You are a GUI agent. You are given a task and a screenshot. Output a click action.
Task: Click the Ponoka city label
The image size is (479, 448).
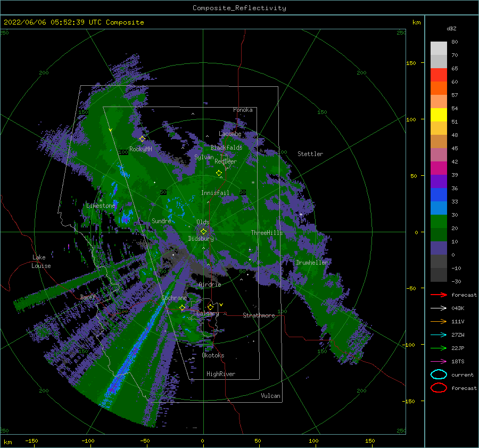pyautogui.click(x=243, y=110)
